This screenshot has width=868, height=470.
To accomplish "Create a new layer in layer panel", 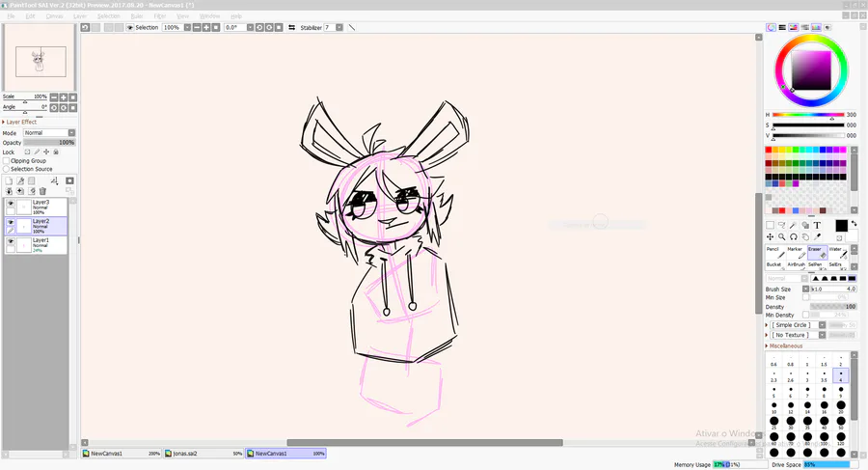I will click(9, 180).
